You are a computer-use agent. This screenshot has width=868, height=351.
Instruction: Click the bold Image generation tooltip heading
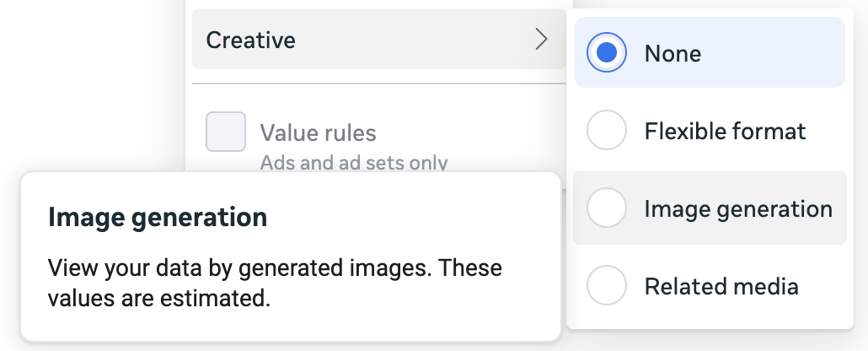click(x=158, y=218)
